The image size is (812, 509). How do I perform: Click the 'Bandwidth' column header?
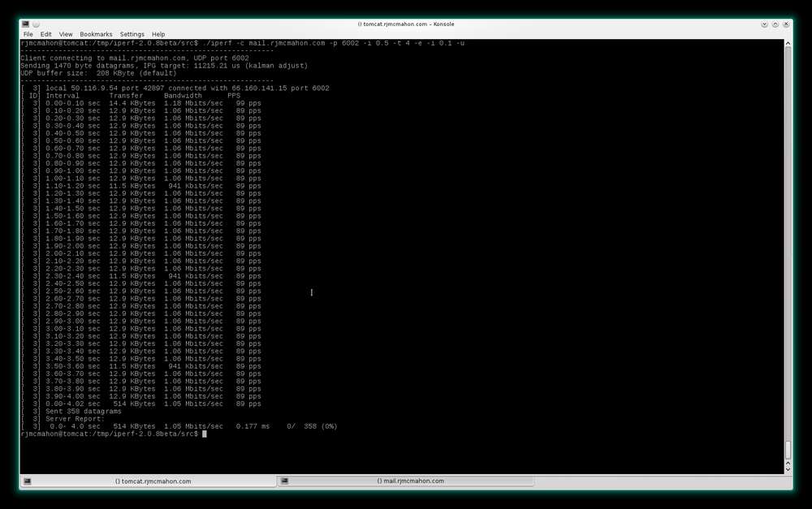coord(183,96)
